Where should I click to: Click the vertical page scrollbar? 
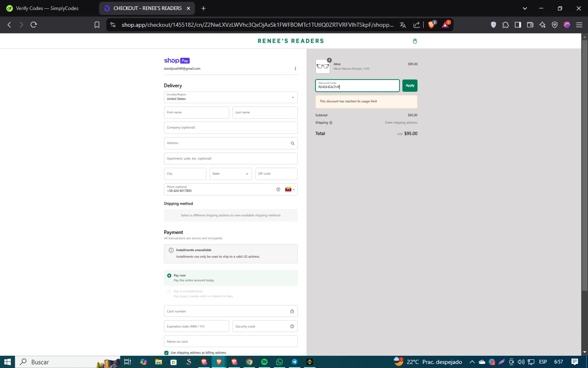pos(584,165)
